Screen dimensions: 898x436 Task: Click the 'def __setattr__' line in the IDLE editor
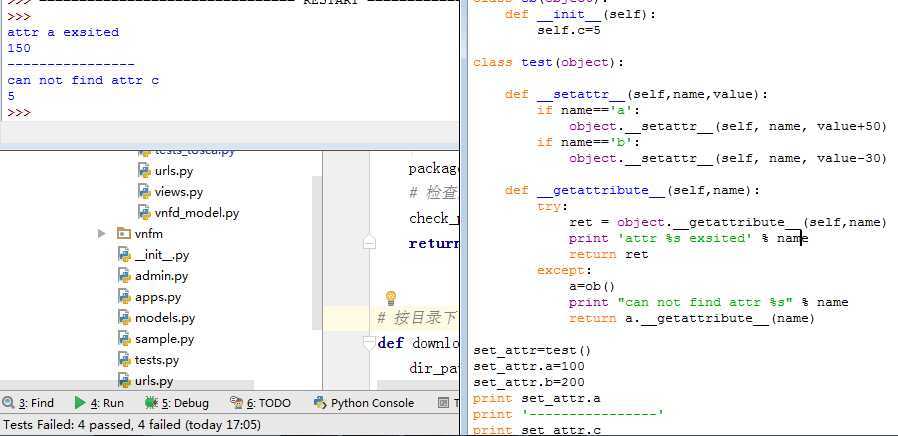tap(636, 94)
